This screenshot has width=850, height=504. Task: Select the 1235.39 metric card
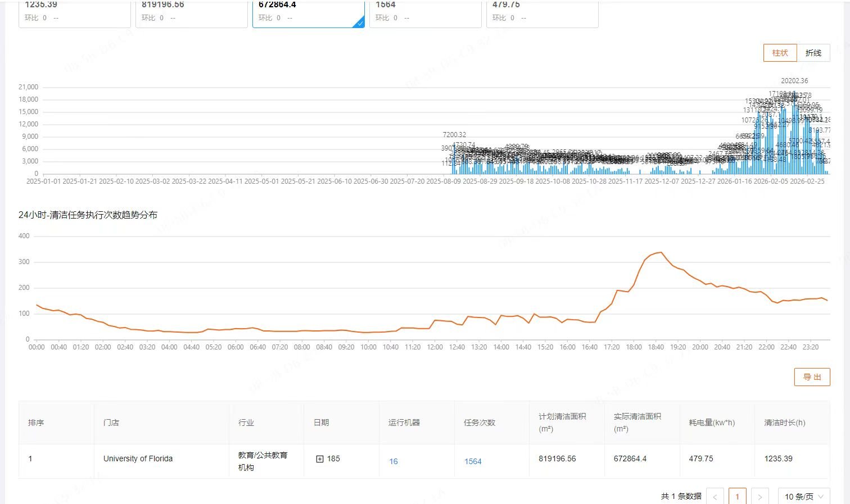(x=75, y=12)
